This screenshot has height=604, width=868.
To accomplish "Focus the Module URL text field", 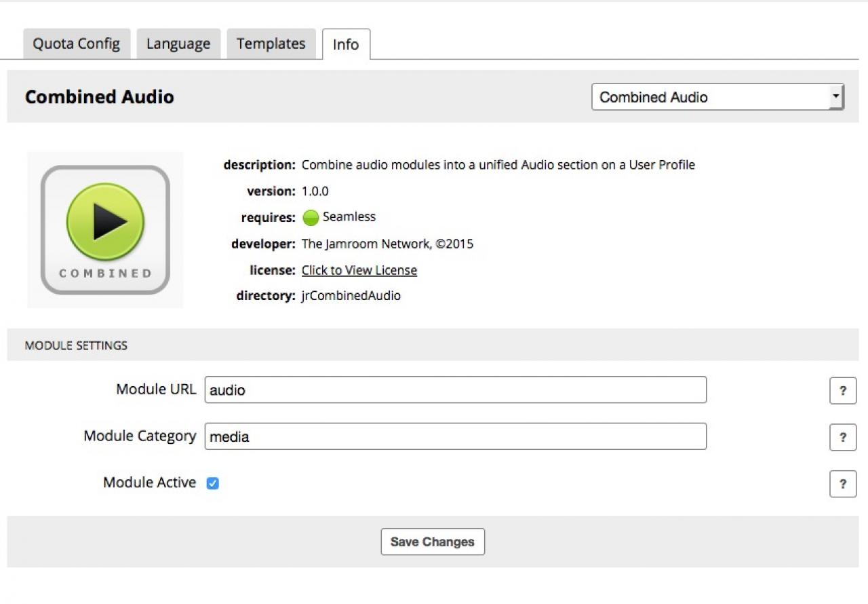I will pyautogui.click(x=455, y=390).
